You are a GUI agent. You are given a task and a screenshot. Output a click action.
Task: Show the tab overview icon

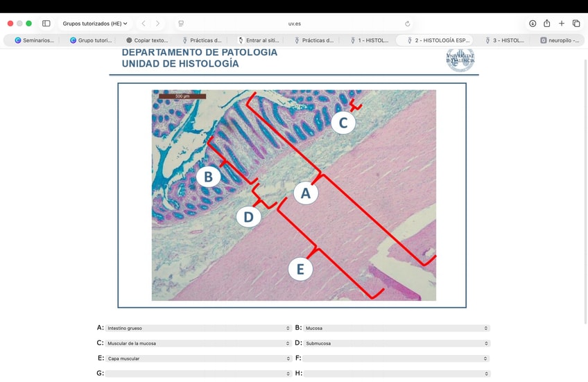pyautogui.click(x=576, y=24)
